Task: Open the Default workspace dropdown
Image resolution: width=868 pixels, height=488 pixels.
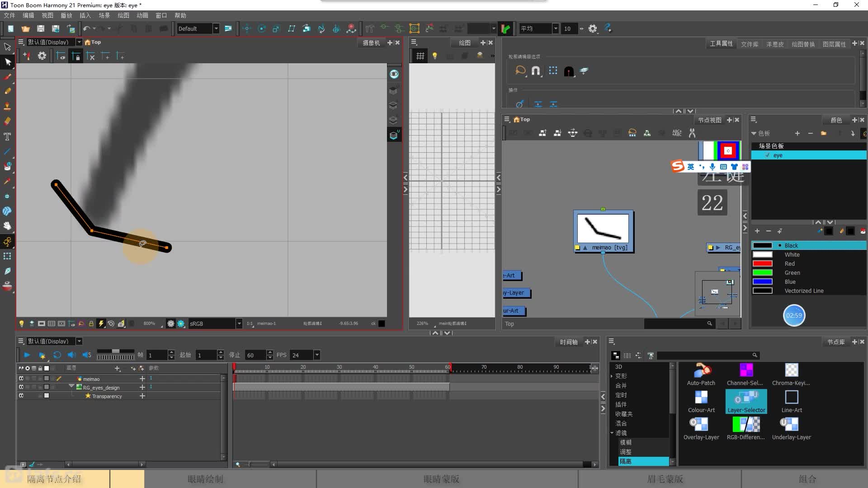Action: click(x=216, y=28)
